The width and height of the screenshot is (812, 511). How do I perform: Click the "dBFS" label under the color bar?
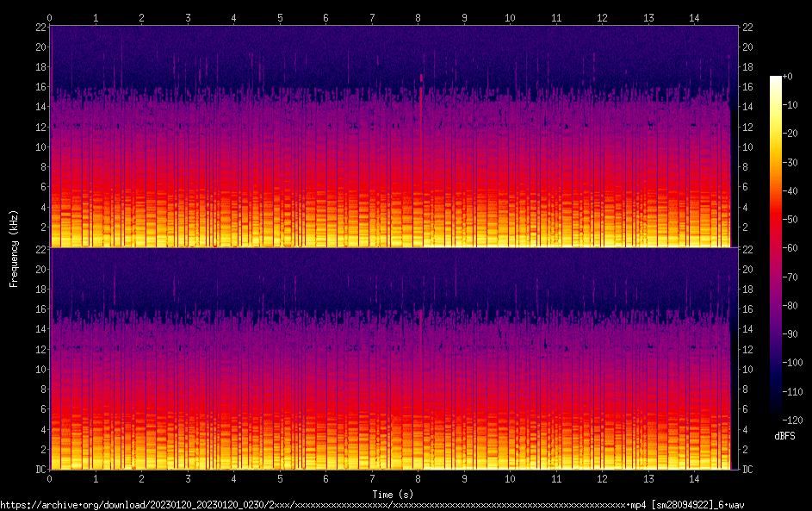coord(784,436)
